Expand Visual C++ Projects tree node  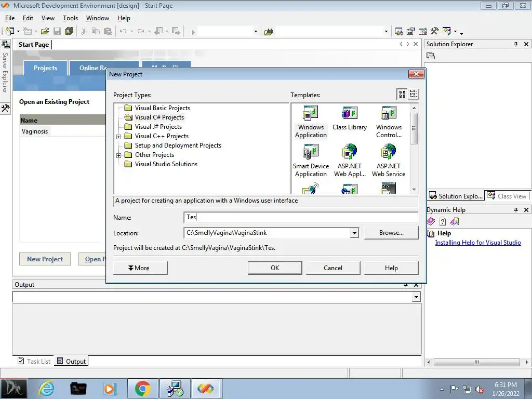click(119, 137)
